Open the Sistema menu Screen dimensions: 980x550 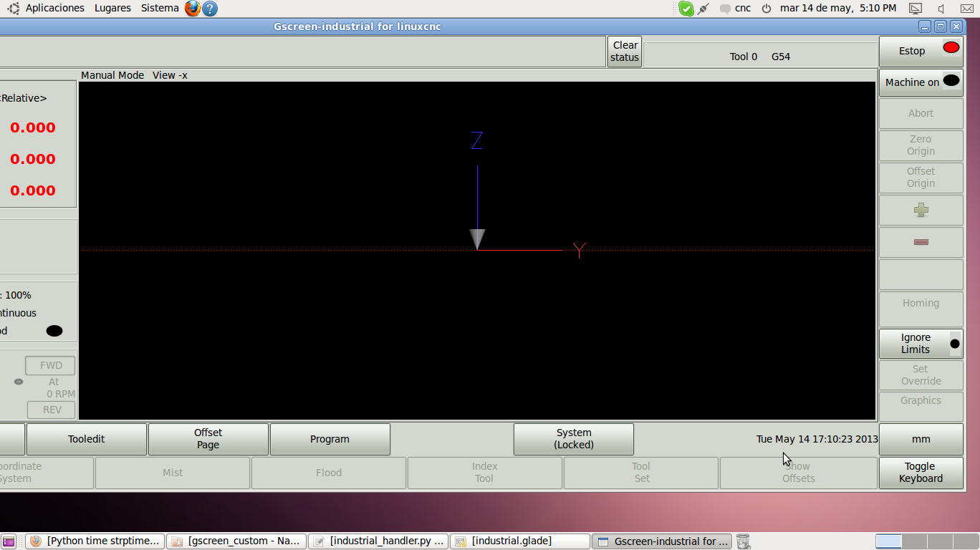tap(160, 8)
